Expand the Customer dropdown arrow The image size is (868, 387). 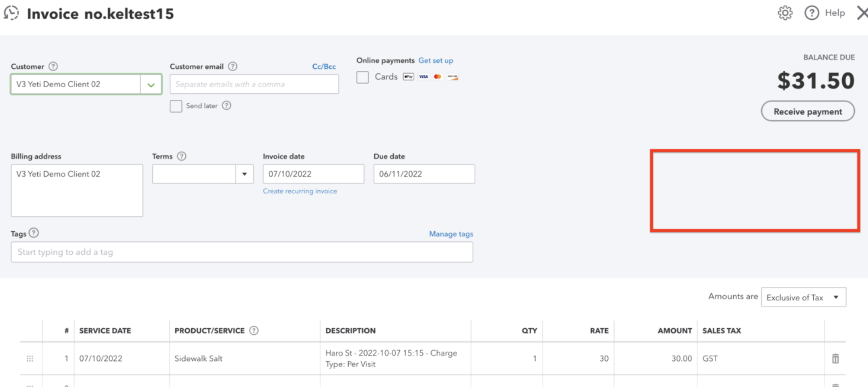(x=151, y=85)
